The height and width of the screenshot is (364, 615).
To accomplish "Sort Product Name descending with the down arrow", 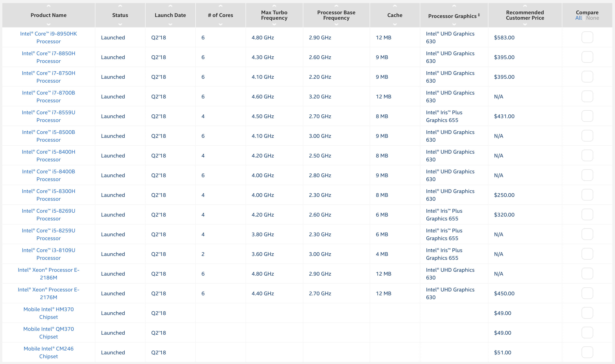I will click(49, 24).
